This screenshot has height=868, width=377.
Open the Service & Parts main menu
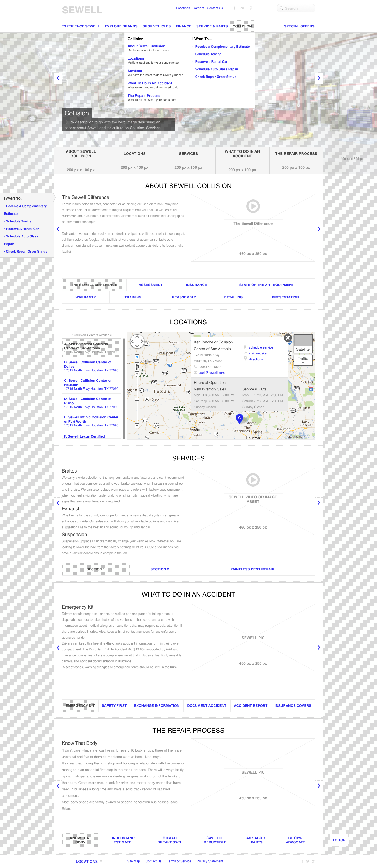[212, 26]
